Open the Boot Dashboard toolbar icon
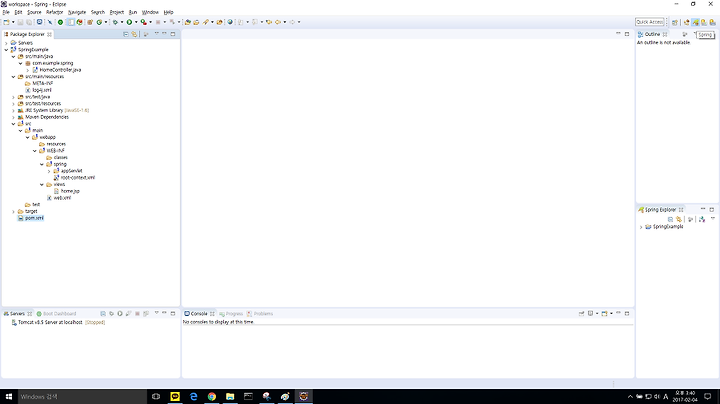 (x=60, y=22)
